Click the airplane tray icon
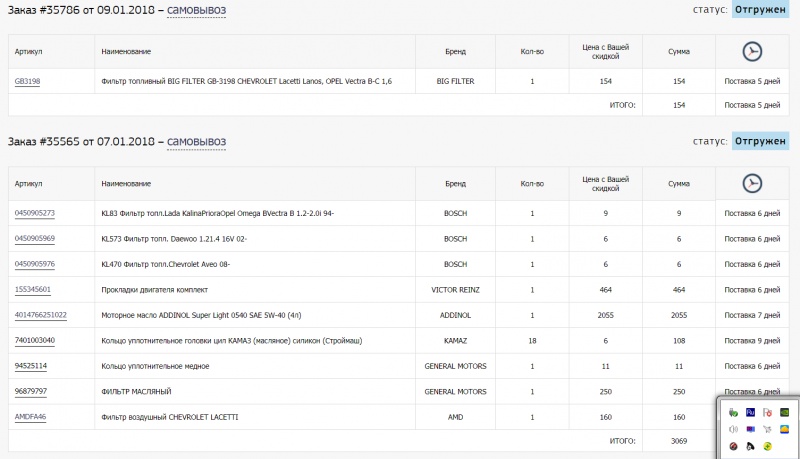Image resolution: width=800 pixels, height=459 pixels. [x=767, y=428]
